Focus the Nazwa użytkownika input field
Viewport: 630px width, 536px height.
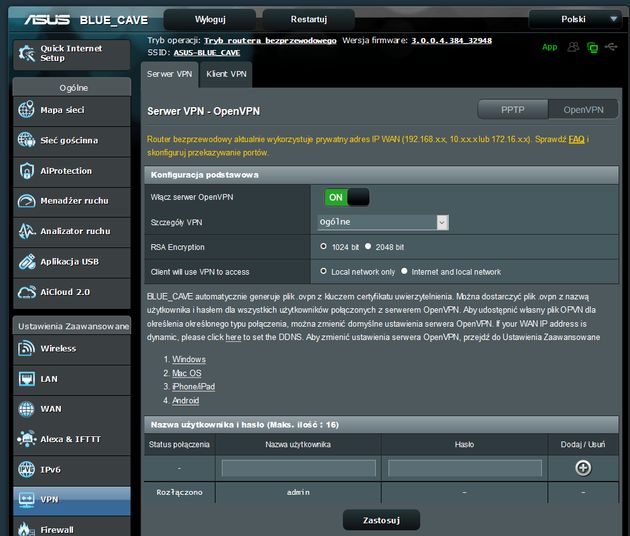click(x=299, y=468)
